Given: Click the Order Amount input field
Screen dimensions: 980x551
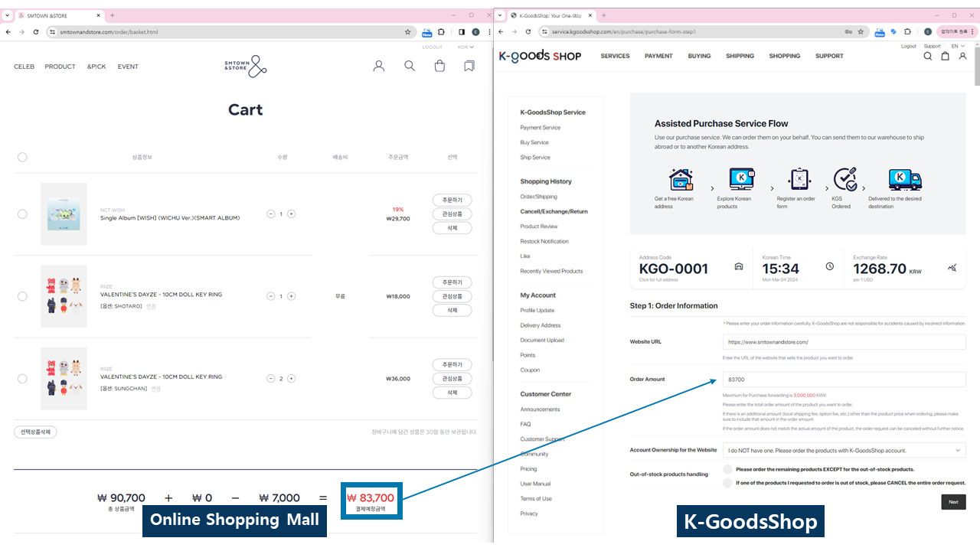Looking at the screenshot, I should pyautogui.click(x=844, y=380).
